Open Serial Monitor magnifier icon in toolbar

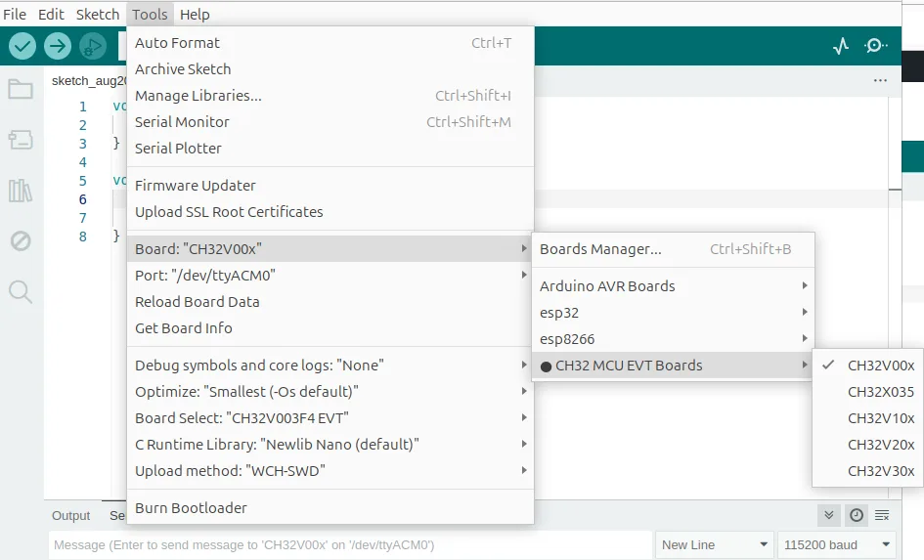click(875, 46)
